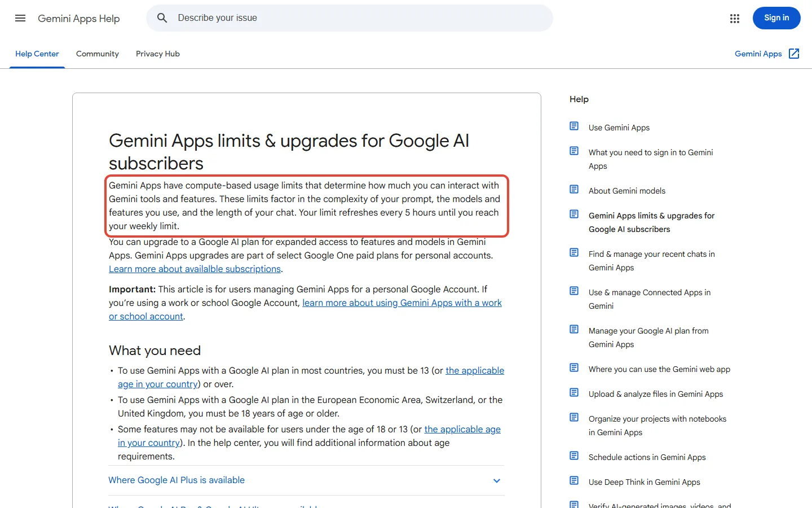The height and width of the screenshot is (508, 812).
Task: Click article icon beside Upload & analyze files
Action: pyautogui.click(x=574, y=393)
